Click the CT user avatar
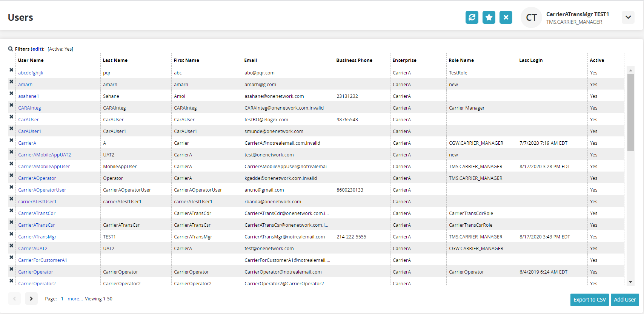 (x=531, y=18)
